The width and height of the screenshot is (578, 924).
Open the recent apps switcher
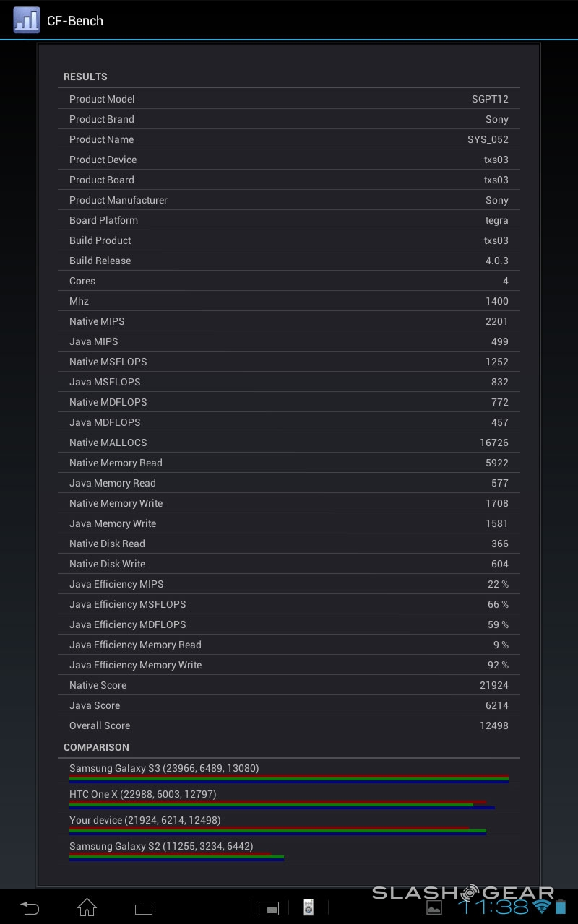pyautogui.click(x=145, y=907)
